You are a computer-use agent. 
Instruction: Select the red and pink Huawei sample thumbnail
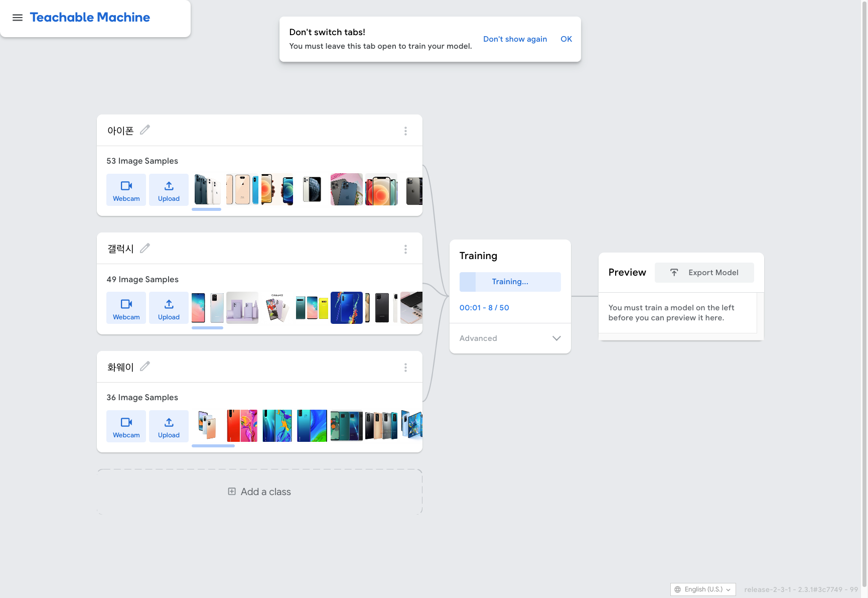(x=242, y=426)
